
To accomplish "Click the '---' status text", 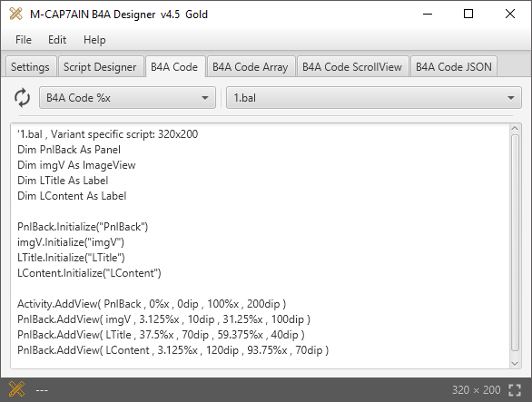I will 42,390.
